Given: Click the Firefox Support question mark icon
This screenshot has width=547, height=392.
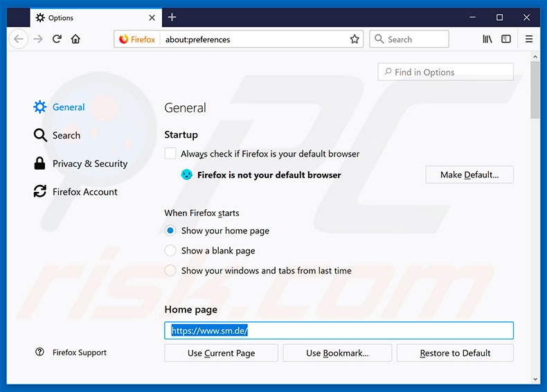Looking at the screenshot, I should pyautogui.click(x=39, y=352).
